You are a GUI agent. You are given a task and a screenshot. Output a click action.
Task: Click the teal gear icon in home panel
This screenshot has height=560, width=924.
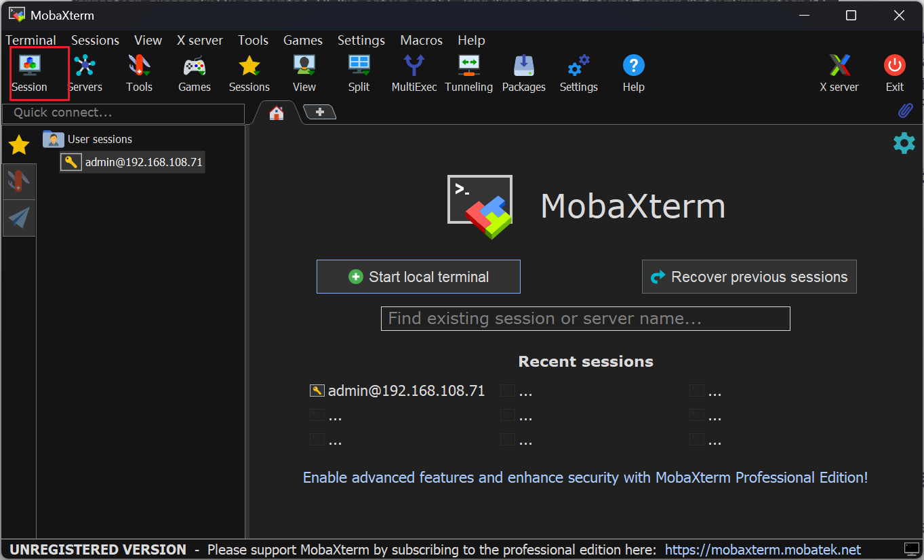pyautogui.click(x=904, y=143)
